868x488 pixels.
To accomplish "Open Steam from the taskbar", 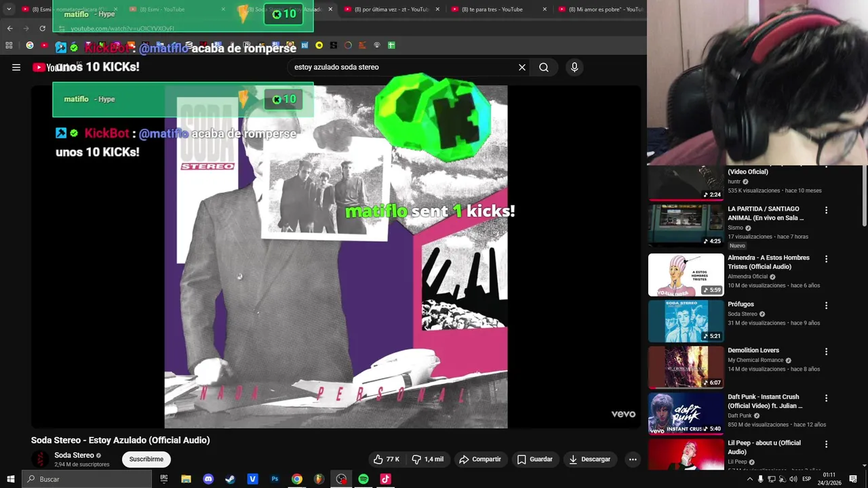I will point(231,479).
